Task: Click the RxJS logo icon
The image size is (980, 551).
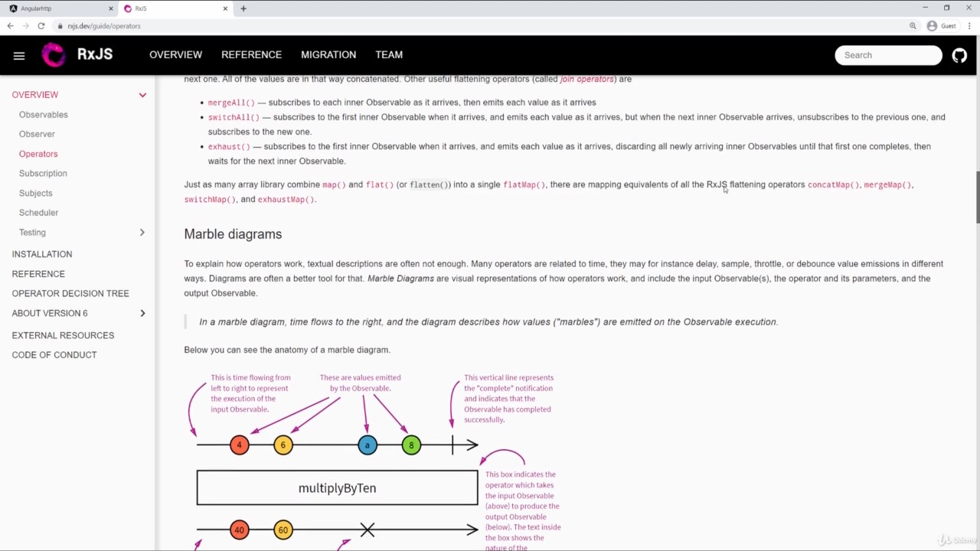Action: 54,55
